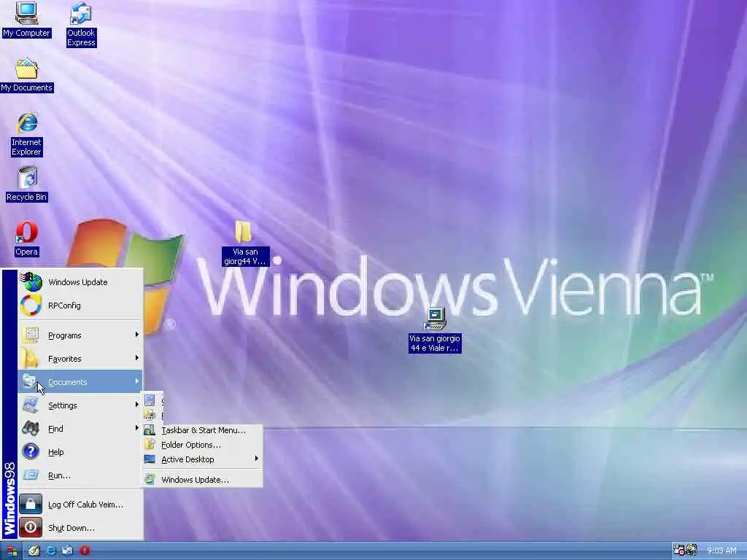Screen dimensions: 747x560
Task: Click Log Off Calub Veim... entry
Action: [80, 505]
